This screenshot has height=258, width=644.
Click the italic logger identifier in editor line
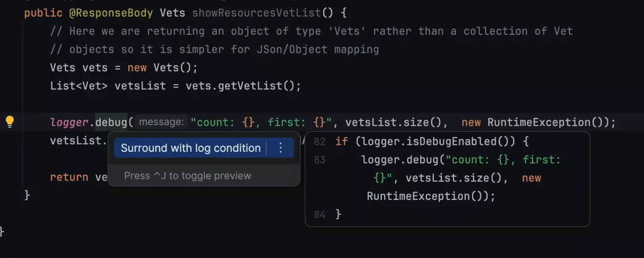click(x=69, y=123)
